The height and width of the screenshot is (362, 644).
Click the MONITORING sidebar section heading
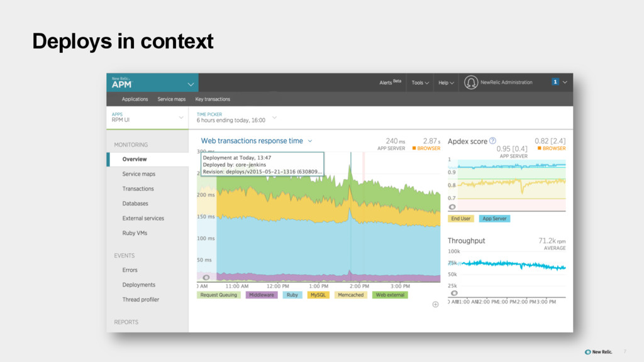click(131, 145)
